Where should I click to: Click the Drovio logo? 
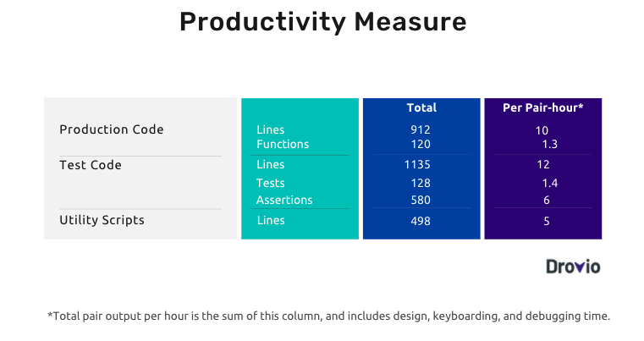click(573, 267)
